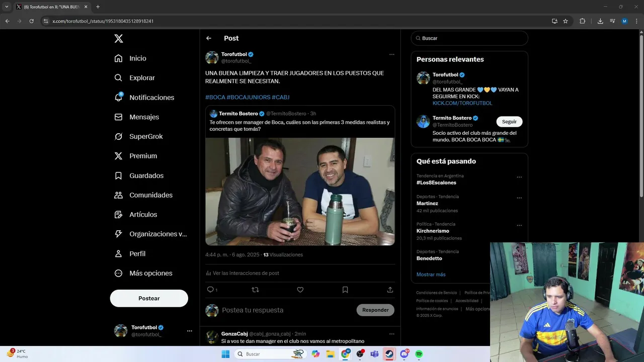Click the Responder button
Screen dimensions: 644x362
coord(375,310)
